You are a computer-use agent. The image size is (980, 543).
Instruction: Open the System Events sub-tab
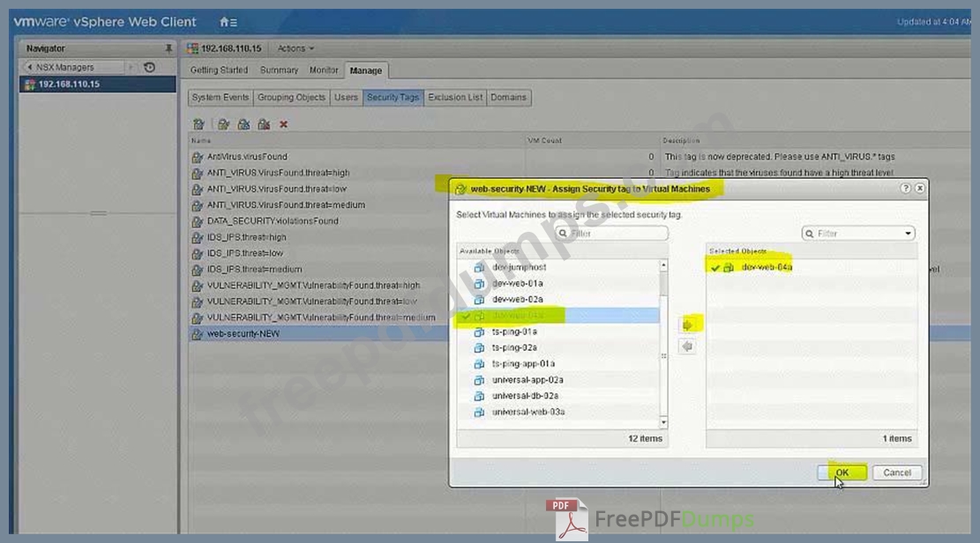tap(220, 98)
